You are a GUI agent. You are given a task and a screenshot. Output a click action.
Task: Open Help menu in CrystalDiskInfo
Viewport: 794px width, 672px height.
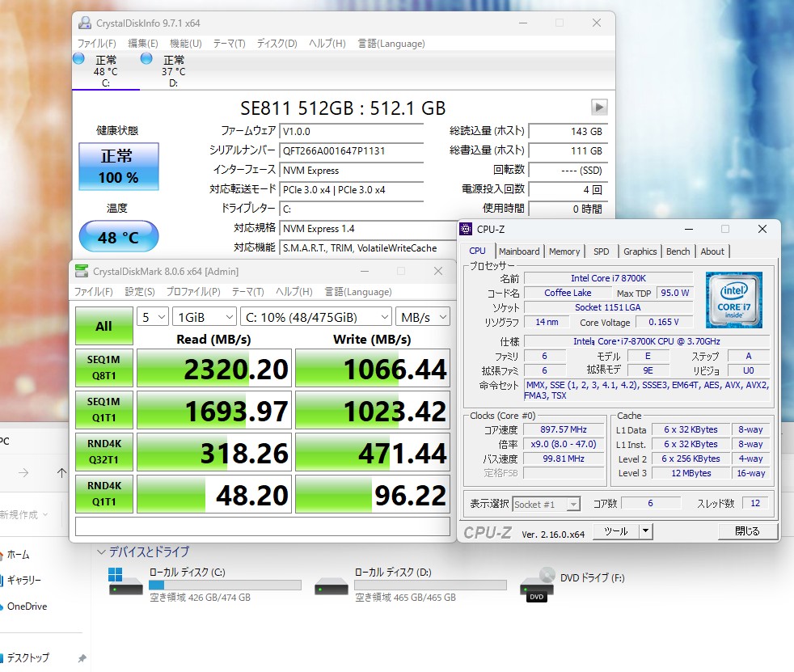pyautogui.click(x=327, y=44)
